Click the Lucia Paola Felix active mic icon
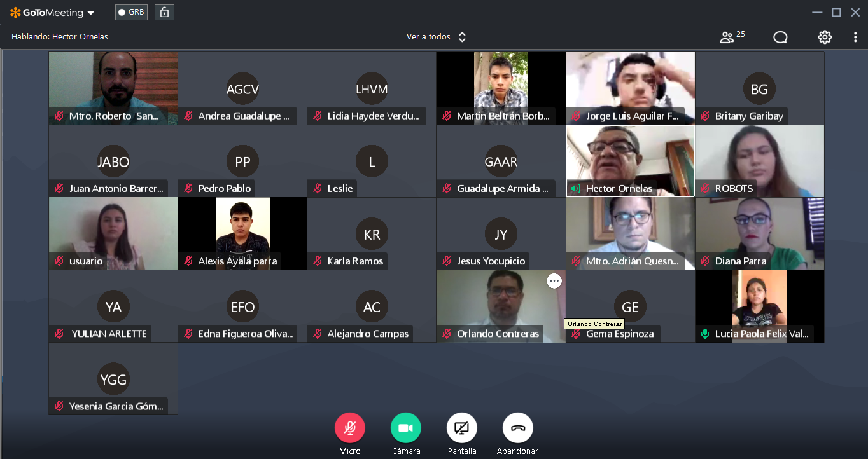The image size is (868, 459). tap(705, 333)
